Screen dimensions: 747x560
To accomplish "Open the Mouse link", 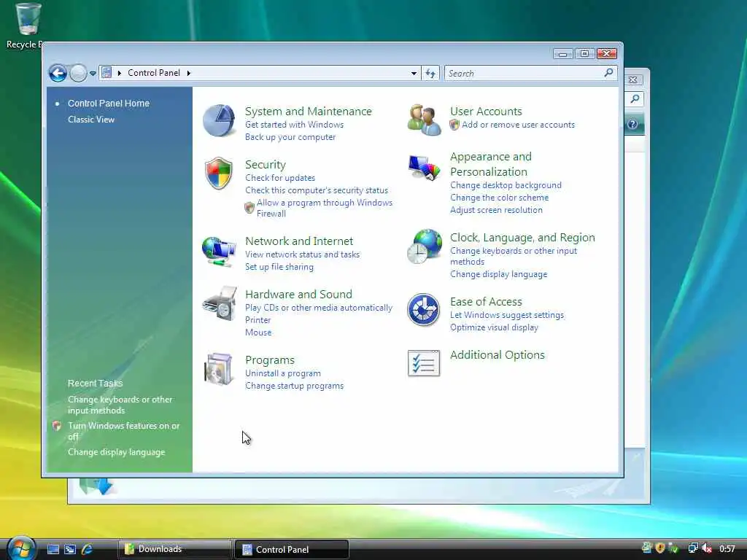I will coord(258,332).
